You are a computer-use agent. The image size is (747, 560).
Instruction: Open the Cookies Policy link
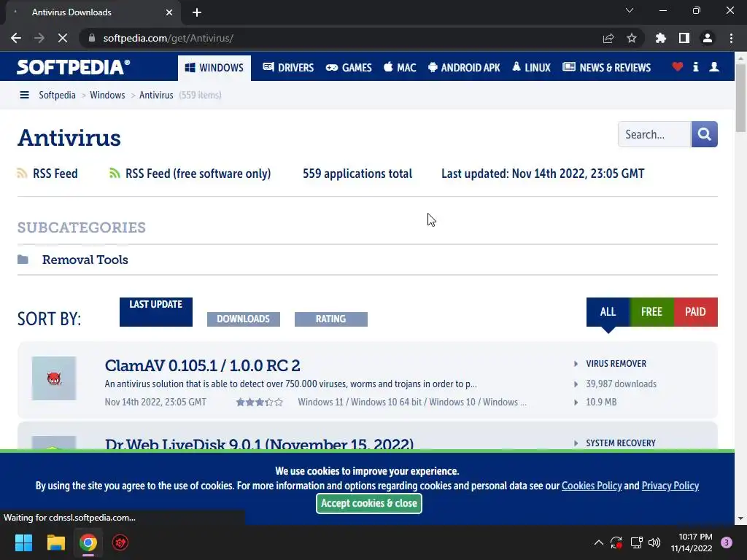(x=592, y=486)
